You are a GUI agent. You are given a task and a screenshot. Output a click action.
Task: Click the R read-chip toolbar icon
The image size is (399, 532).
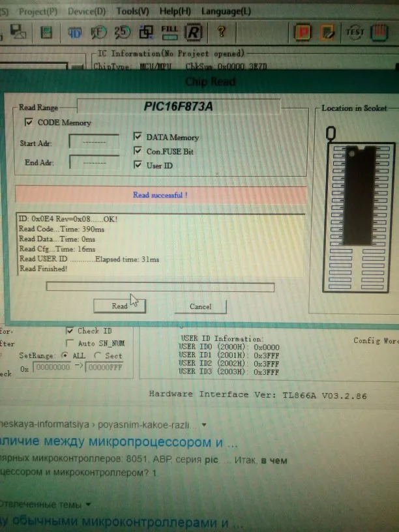(x=193, y=32)
